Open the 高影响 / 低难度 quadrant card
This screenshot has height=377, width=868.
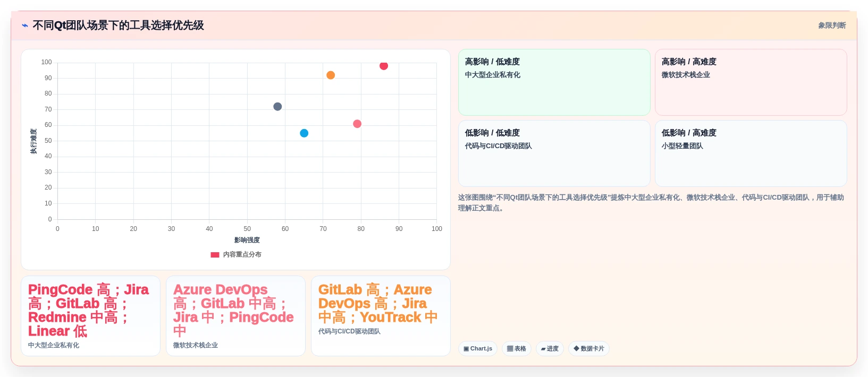pyautogui.click(x=554, y=82)
